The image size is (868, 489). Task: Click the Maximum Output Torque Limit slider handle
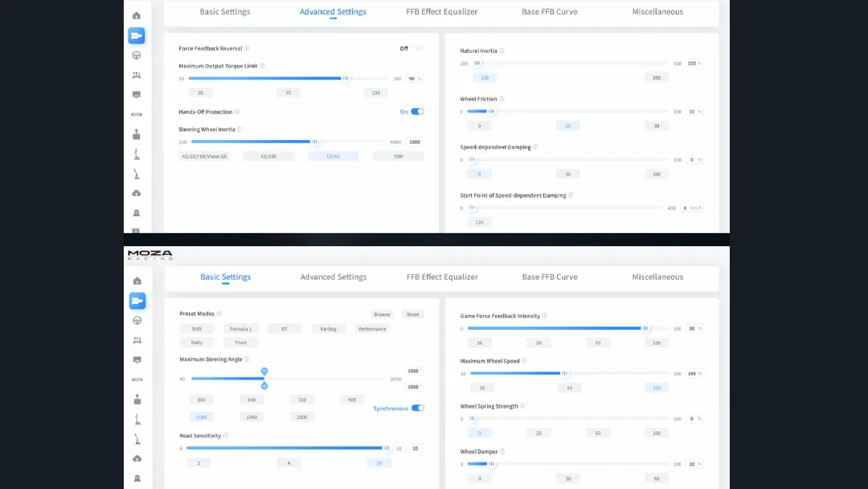click(346, 79)
